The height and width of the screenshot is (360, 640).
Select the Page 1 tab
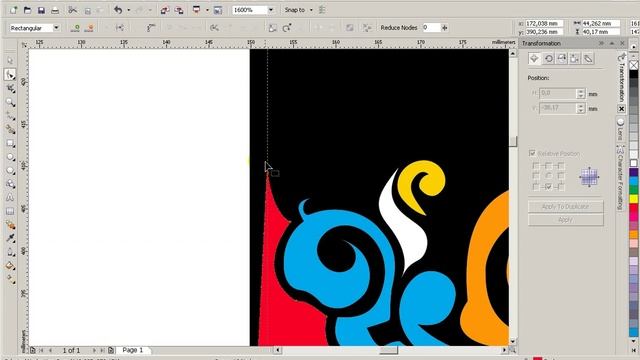pos(133,350)
